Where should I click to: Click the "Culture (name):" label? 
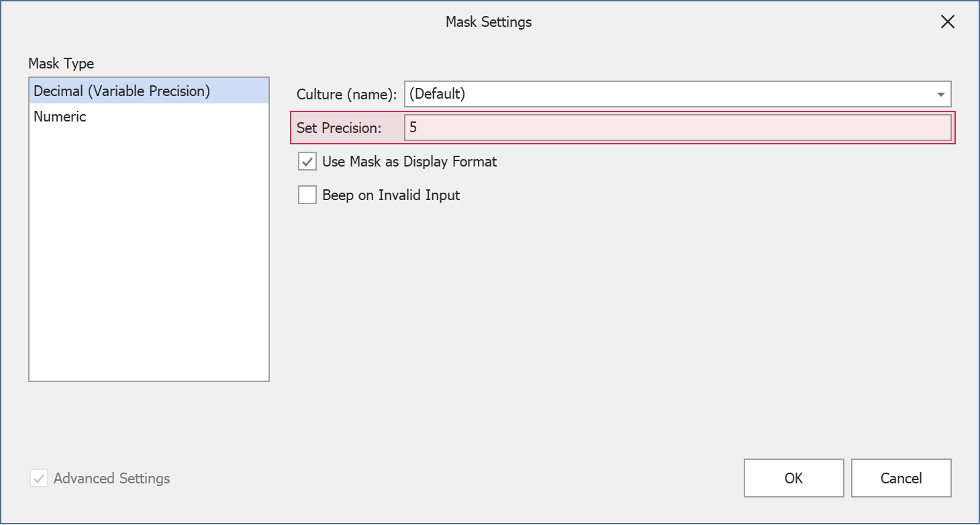coord(346,95)
